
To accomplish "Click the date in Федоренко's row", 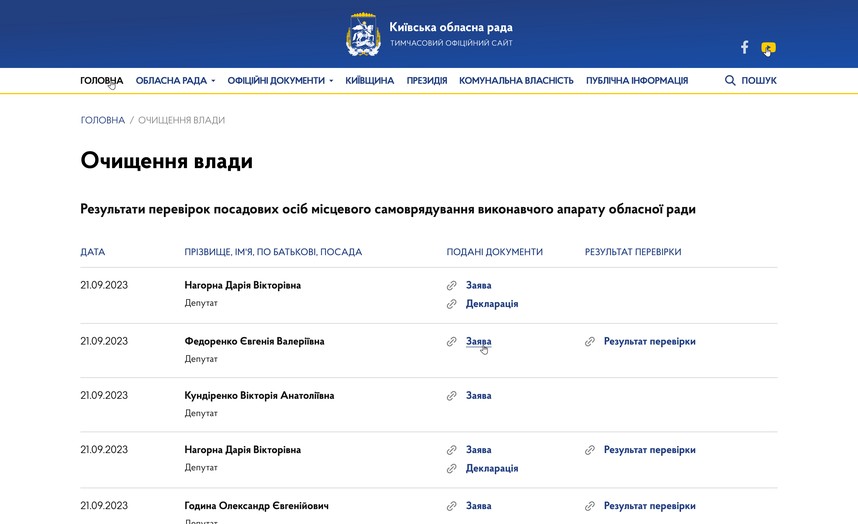I will pos(104,341).
